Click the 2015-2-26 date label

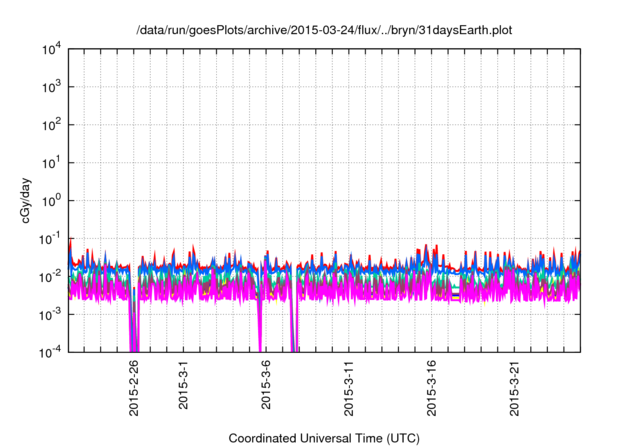click(134, 388)
